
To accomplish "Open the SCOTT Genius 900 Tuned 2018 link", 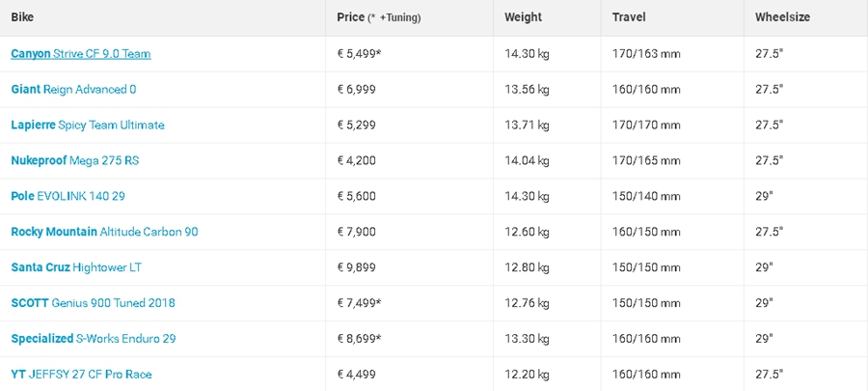I will 93,303.
